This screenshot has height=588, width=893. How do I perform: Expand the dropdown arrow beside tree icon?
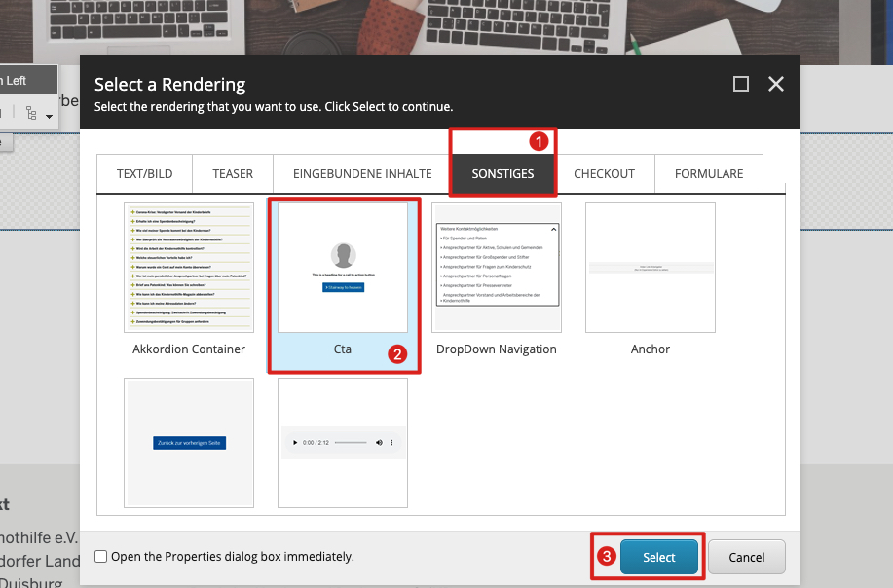pos(50,117)
